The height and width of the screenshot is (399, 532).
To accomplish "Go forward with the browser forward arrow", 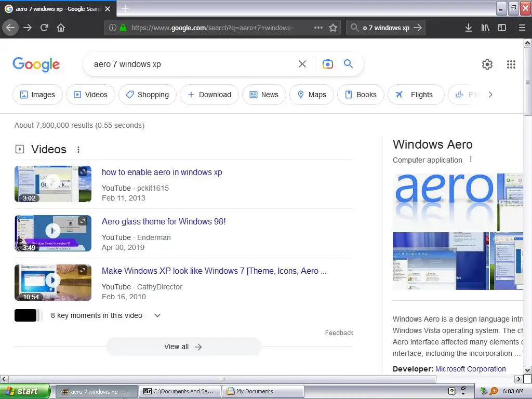I will [x=28, y=28].
